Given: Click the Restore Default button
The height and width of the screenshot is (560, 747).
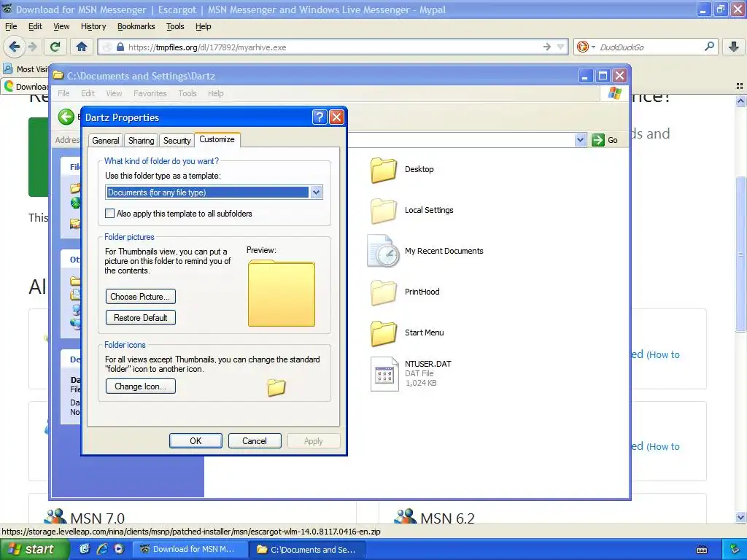Looking at the screenshot, I should (x=141, y=318).
